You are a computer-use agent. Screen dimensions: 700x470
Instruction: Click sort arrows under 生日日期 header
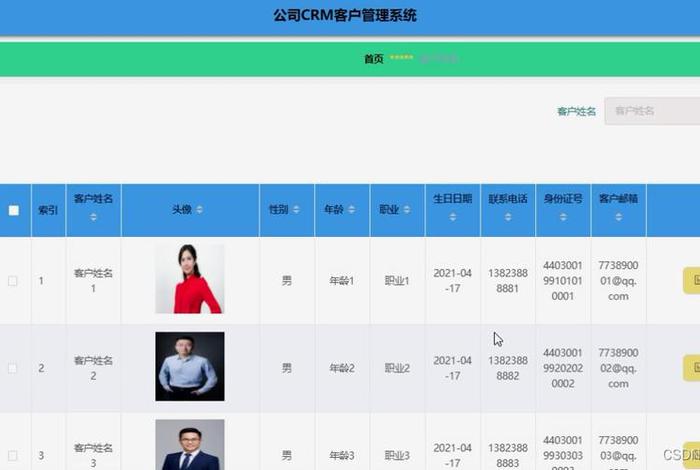[x=452, y=217]
